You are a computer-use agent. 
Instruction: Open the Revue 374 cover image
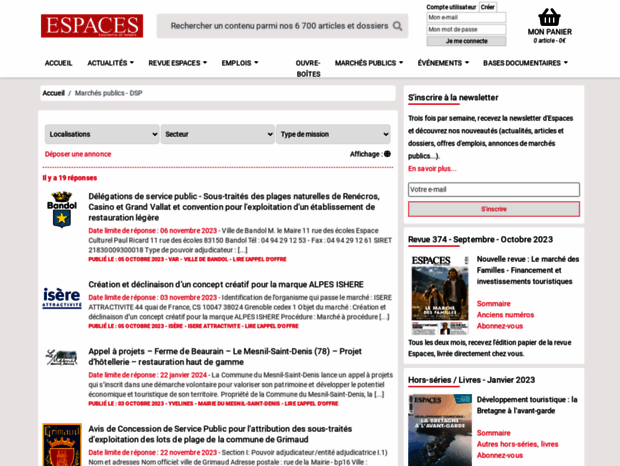(440, 295)
